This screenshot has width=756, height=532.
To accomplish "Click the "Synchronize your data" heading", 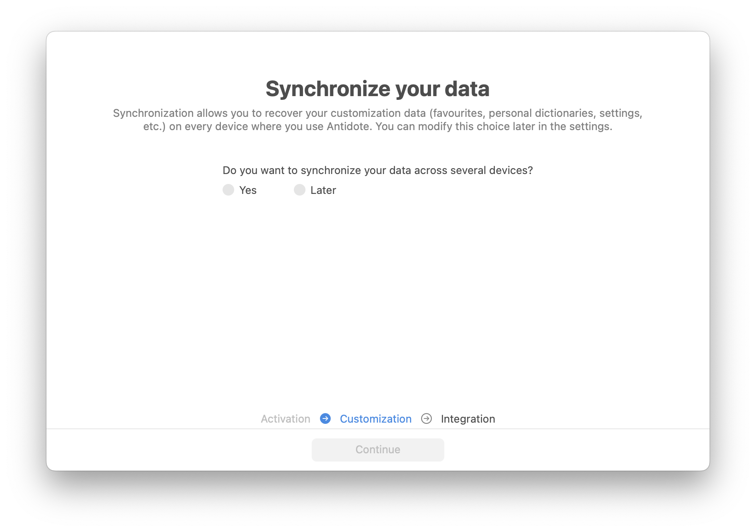I will pos(378,89).
